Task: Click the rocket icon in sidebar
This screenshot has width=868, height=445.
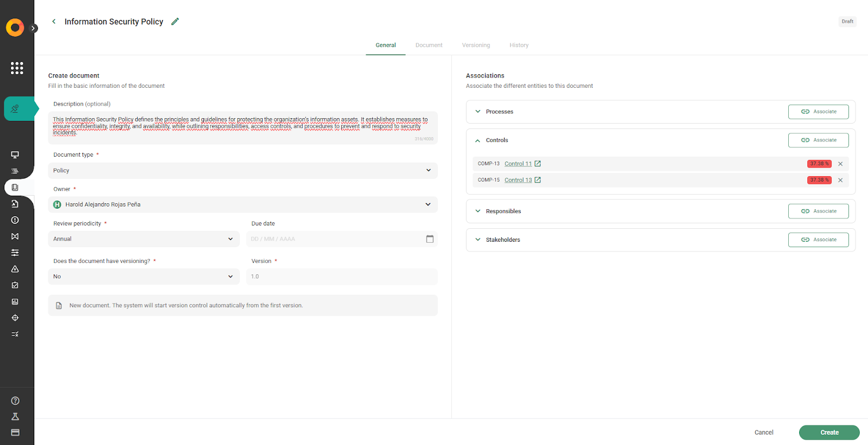Action: pos(15,109)
